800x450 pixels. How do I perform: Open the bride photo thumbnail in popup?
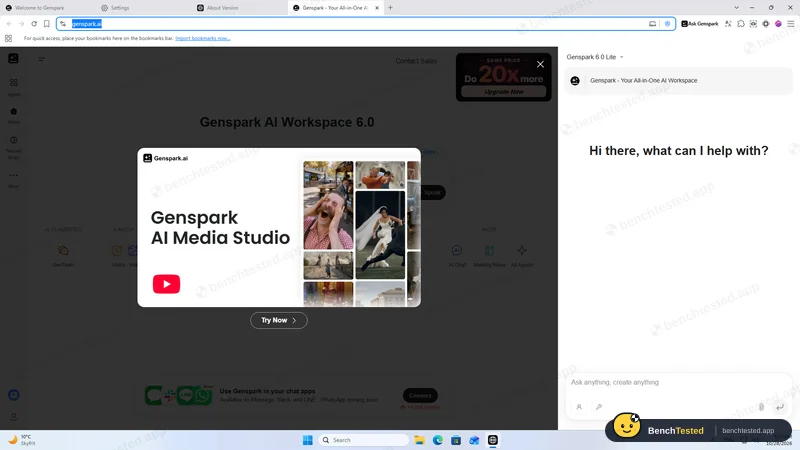coord(380,235)
